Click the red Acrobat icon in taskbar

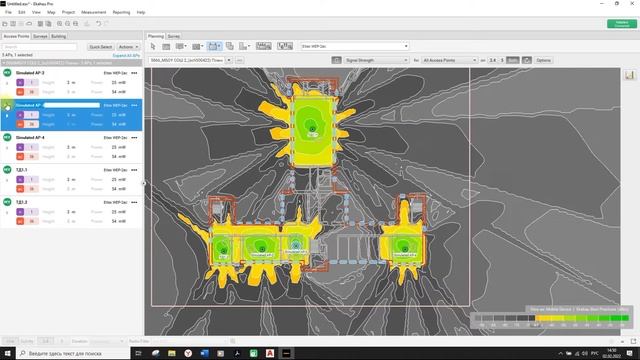270,353
